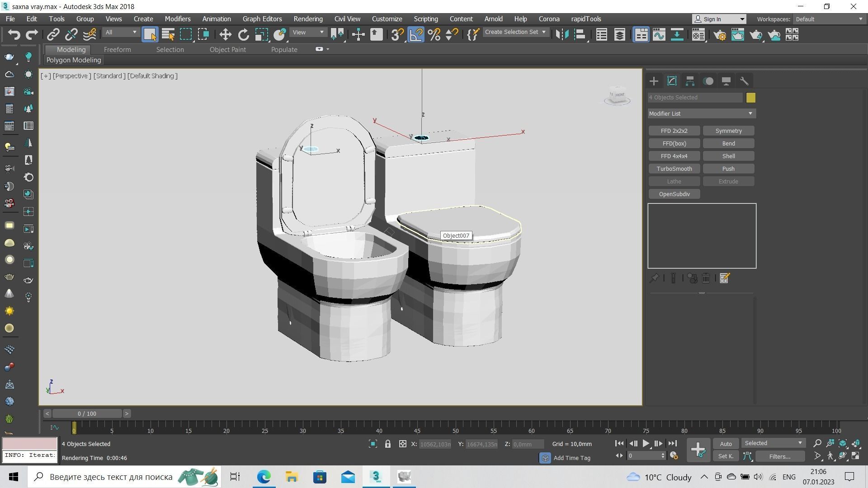Click the time slider 0 / 100
The height and width of the screenshot is (488, 868).
tap(87, 413)
